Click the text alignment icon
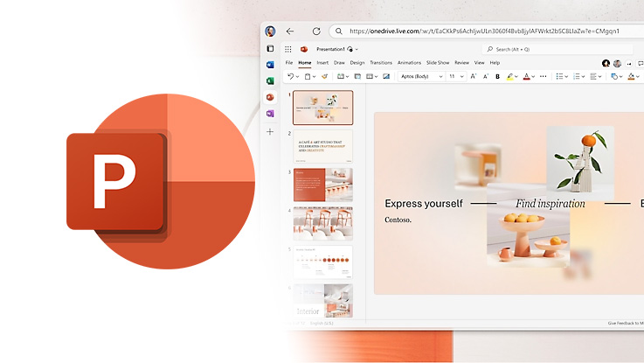644x363 pixels. (x=593, y=76)
